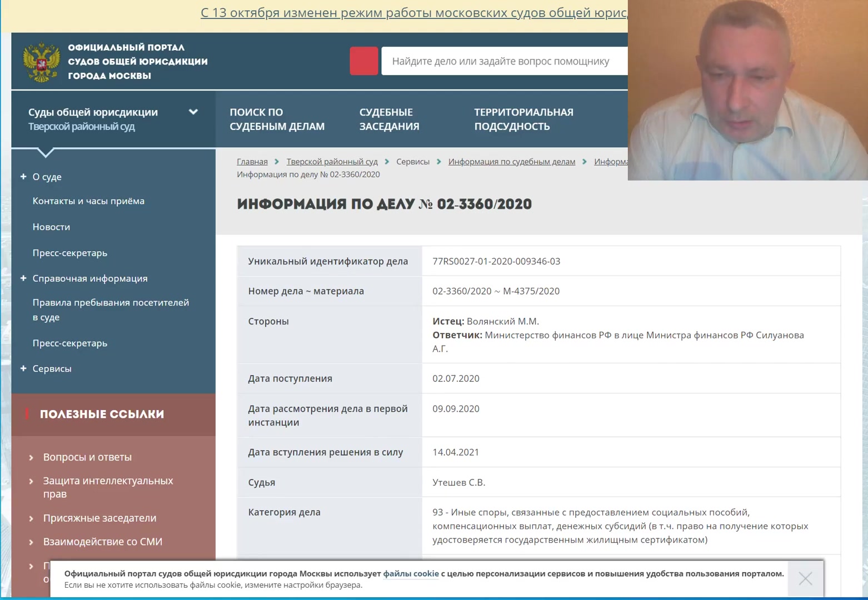This screenshot has height=600, width=868.
Task: Click the 'Полезные ссылки' section header
Action: coord(102,414)
